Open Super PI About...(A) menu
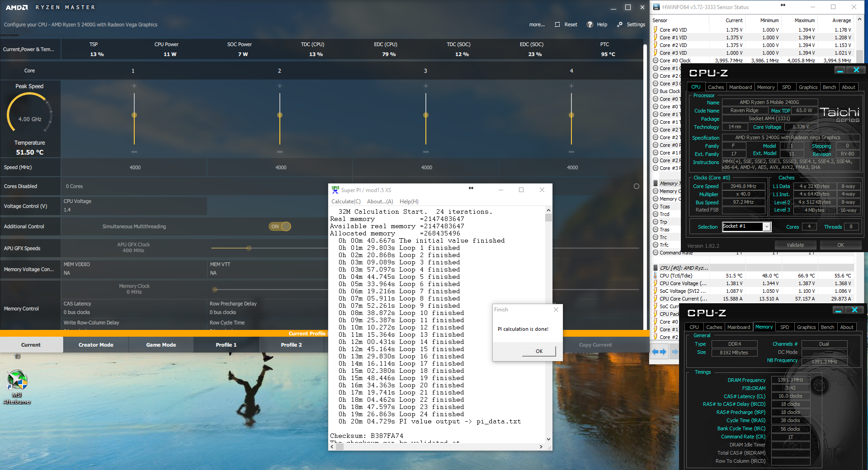This screenshot has height=470, width=868. (x=380, y=202)
